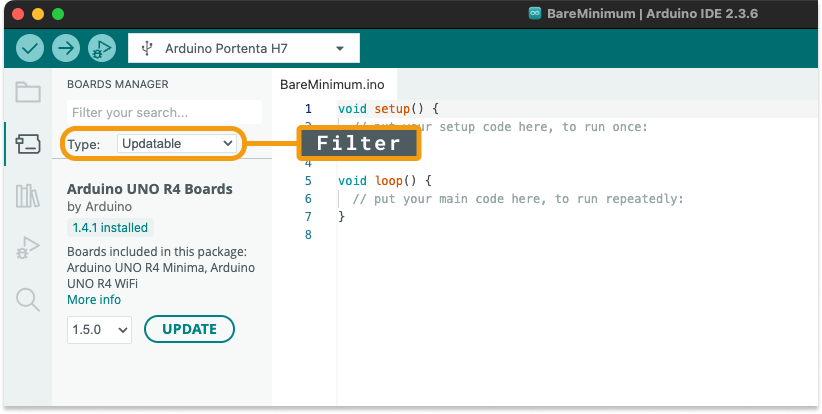The image size is (822, 414).
Task: Click the Arduino UNO R4 Boards title
Action: 150,189
